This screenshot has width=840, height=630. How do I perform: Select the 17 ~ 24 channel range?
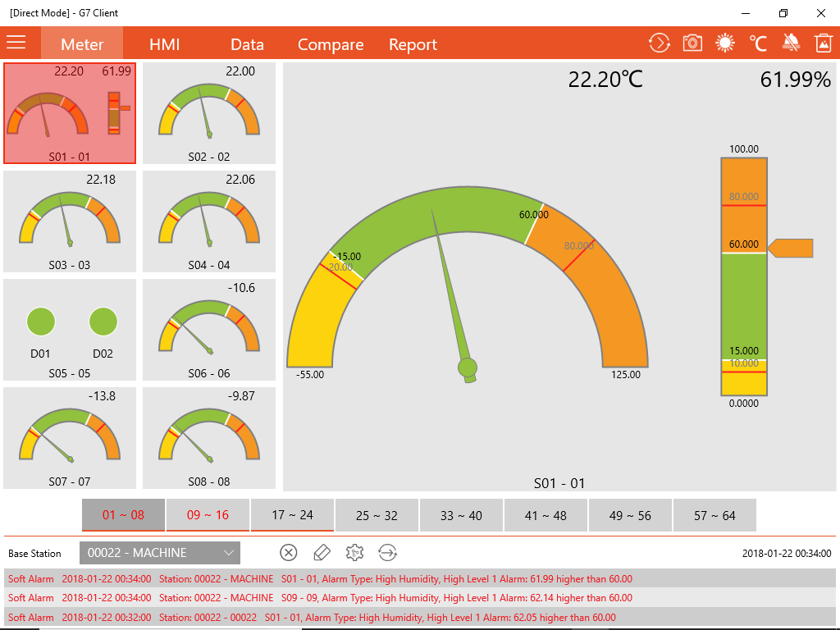coord(292,514)
